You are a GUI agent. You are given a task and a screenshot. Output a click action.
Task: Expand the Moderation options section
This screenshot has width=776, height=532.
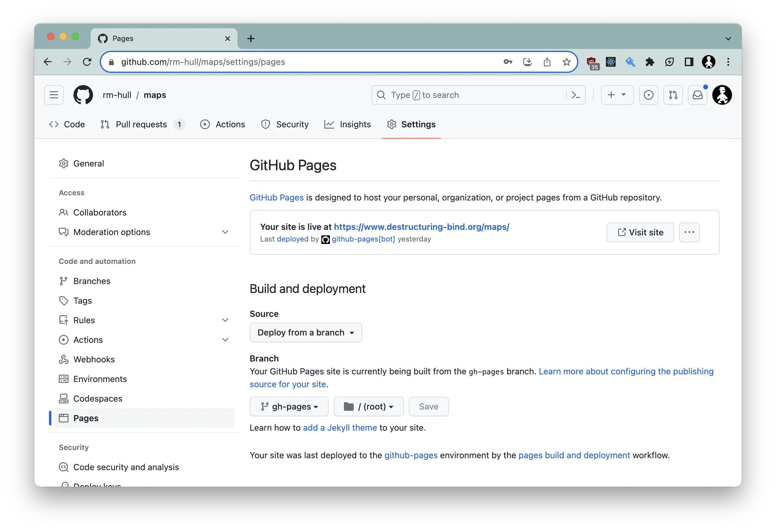coord(225,232)
